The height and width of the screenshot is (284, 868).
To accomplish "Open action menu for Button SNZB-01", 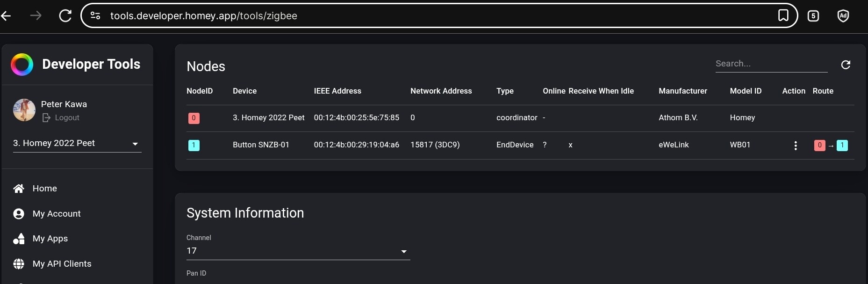I will click(796, 146).
